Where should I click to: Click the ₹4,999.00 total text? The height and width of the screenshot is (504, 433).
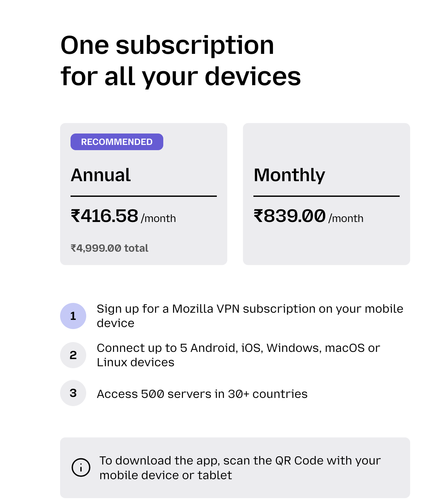109,248
